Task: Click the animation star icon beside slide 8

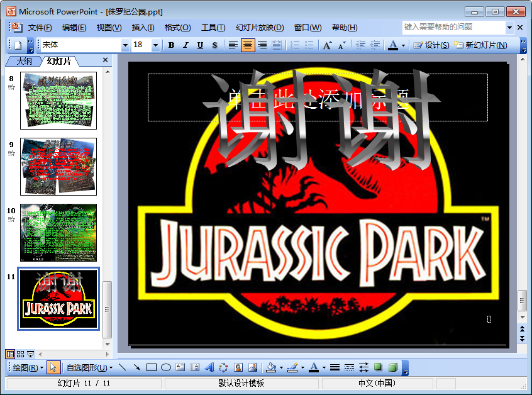Action: tap(11, 87)
